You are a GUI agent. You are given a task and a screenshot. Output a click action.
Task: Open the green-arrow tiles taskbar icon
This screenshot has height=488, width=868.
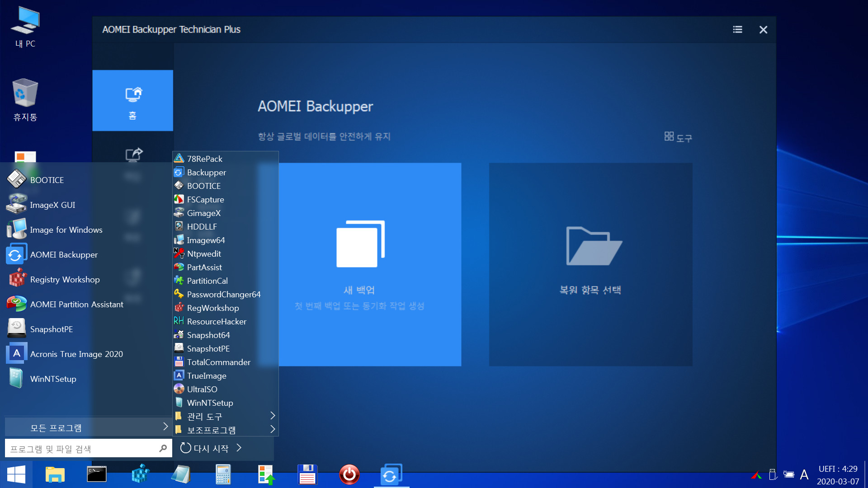(266, 474)
